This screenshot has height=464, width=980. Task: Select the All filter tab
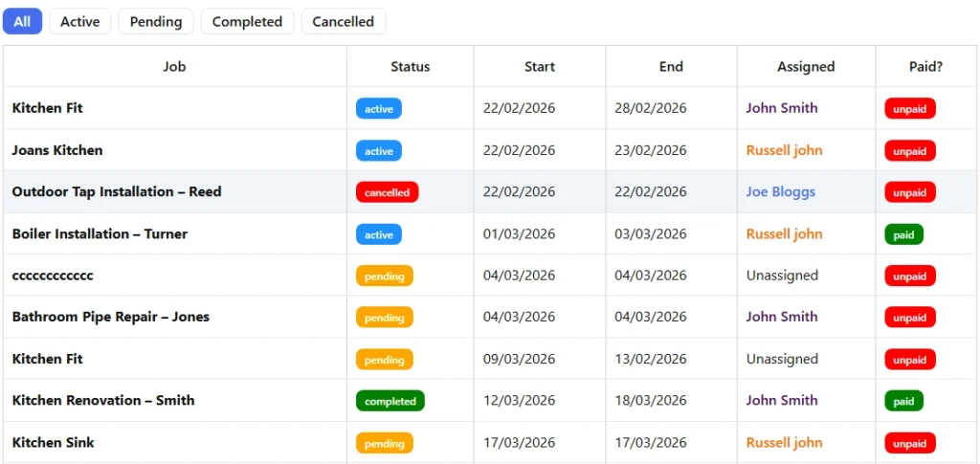[22, 21]
